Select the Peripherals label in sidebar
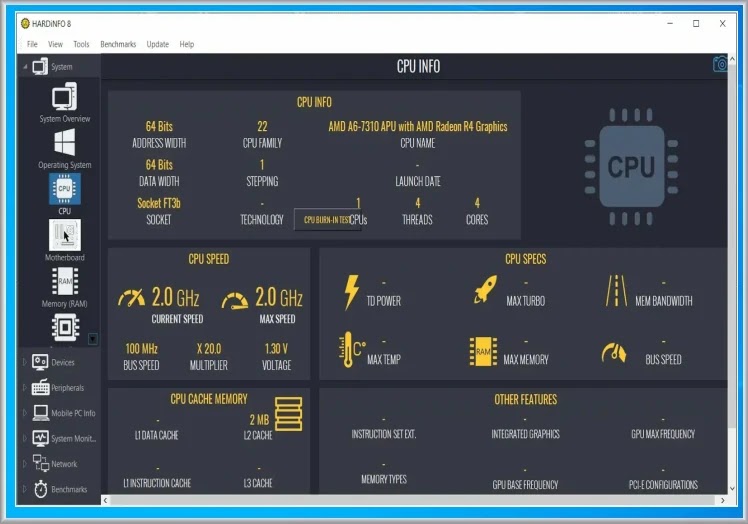The image size is (748, 524). click(x=67, y=388)
